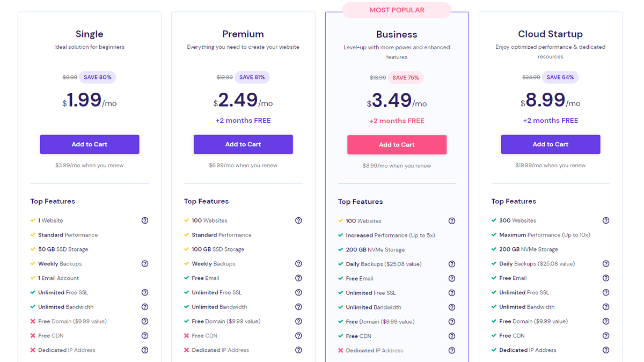644x362 pixels.
Task: Add the Single plan to the cart
Action: click(x=89, y=144)
